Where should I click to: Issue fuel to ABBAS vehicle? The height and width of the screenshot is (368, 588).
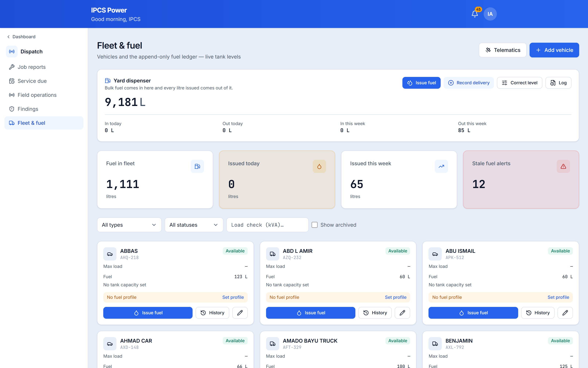click(x=148, y=312)
